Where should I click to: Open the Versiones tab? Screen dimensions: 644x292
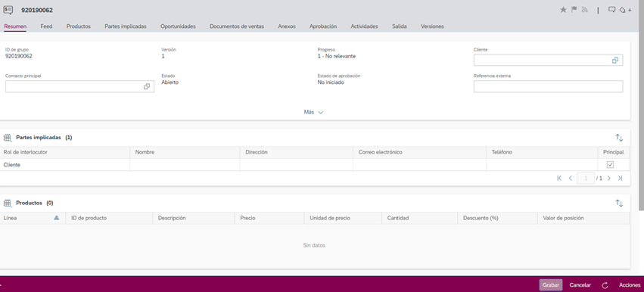(x=432, y=26)
